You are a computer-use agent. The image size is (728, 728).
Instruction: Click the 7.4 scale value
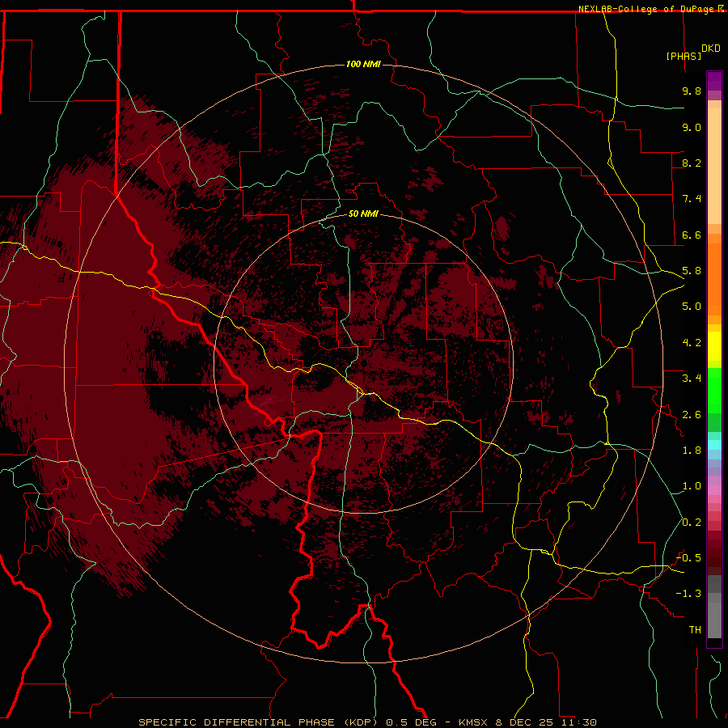[692, 199]
